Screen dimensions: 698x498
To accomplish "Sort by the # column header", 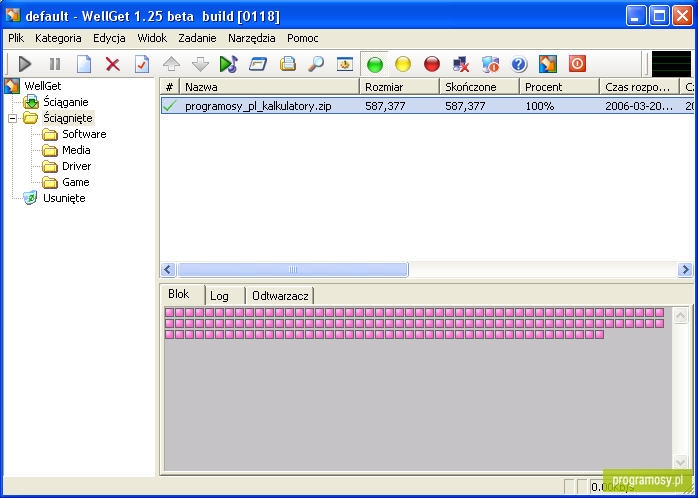I will (x=170, y=87).
